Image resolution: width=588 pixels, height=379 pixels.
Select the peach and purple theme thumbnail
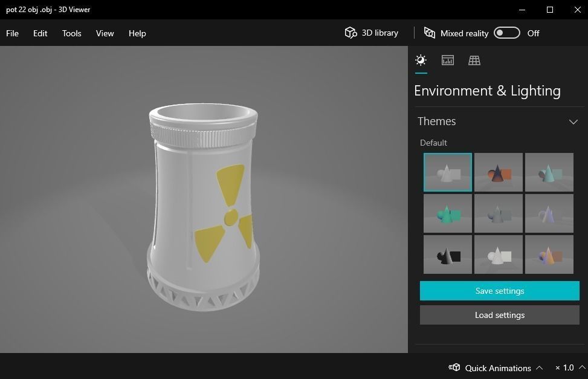coord(549,255)
